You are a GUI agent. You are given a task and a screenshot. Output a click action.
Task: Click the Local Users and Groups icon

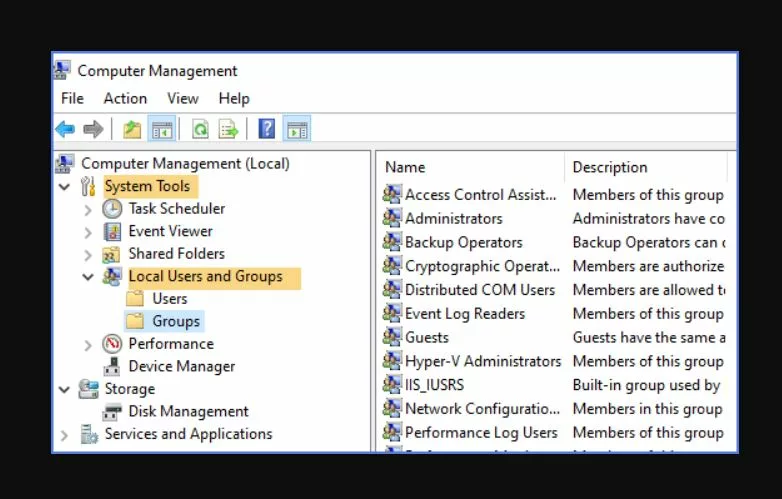click(x=112, y=277)
